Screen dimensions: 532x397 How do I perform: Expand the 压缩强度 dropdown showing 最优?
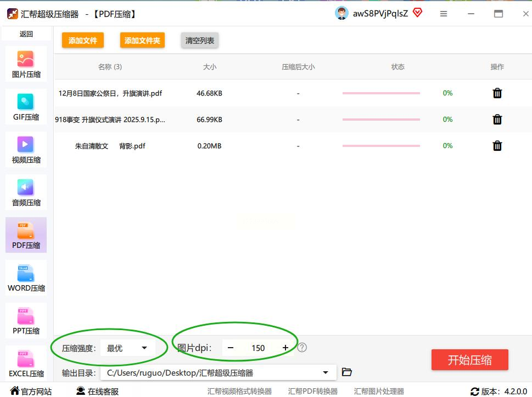click(127, 348)
